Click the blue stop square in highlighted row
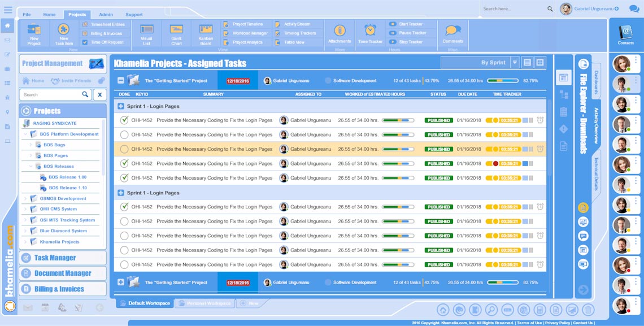 (x=525, y=149)
